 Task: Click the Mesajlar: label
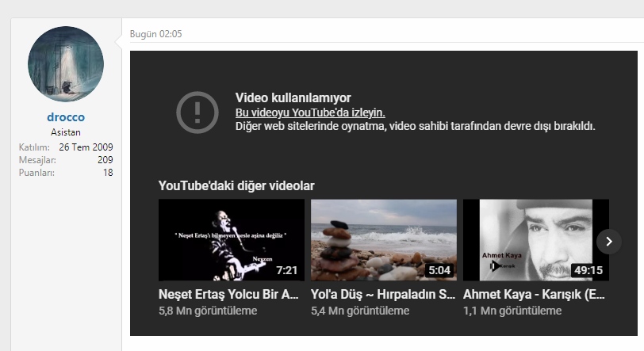(x=37, y=160)
